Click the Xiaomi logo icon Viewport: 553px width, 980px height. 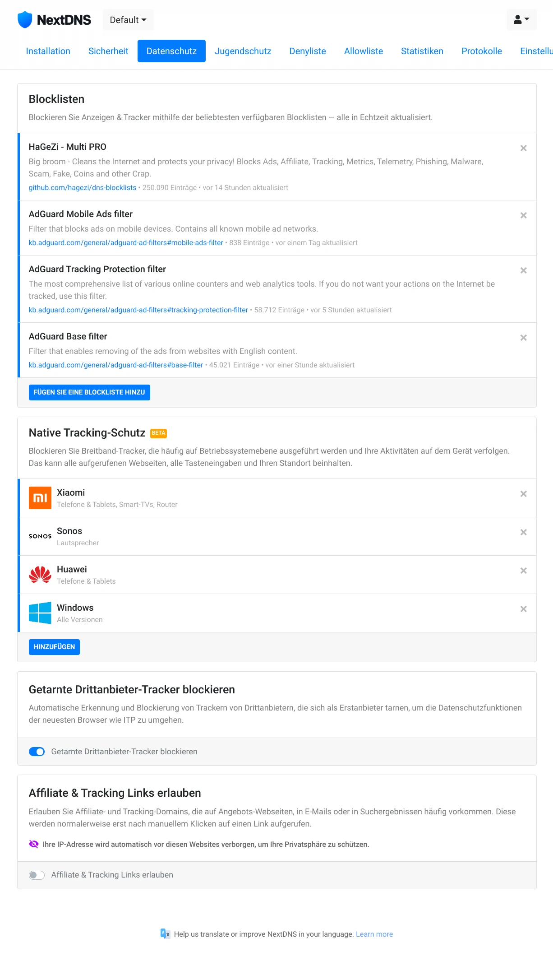[x=40, y=498]
